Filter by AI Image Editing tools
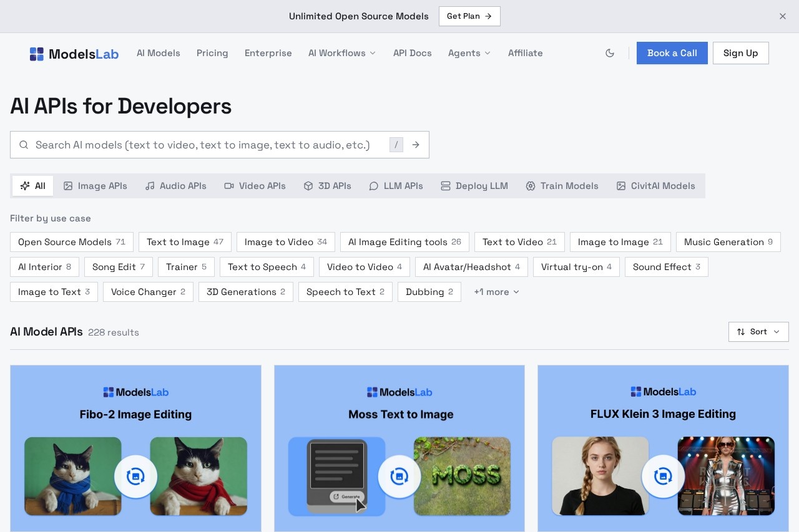This screenshot has width=799, height=532. tap(404, 242)
